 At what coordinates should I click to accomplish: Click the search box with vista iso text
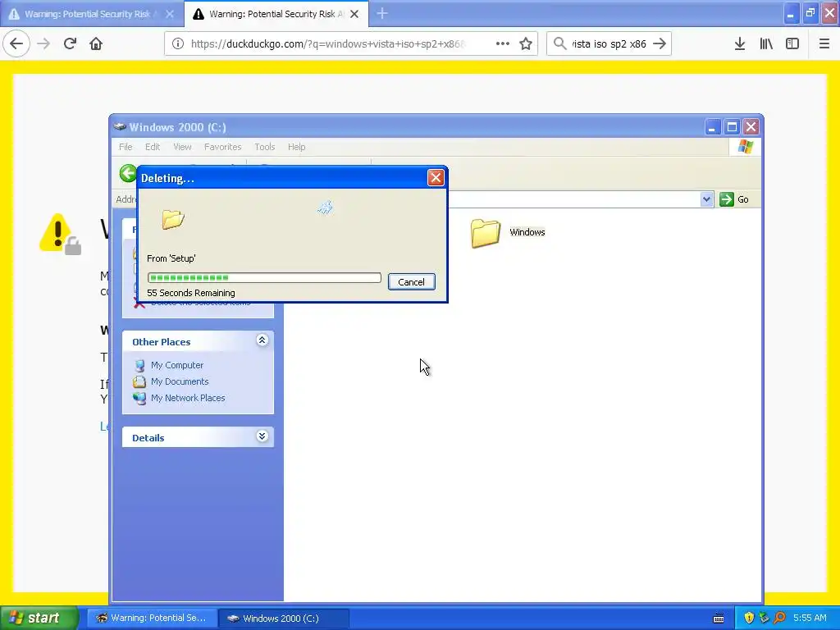(x=608, y=44)
